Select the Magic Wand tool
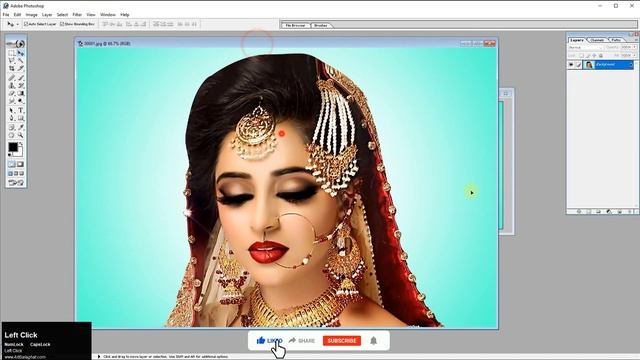Screen dimensions: 640x360 (x=20, y=60)
